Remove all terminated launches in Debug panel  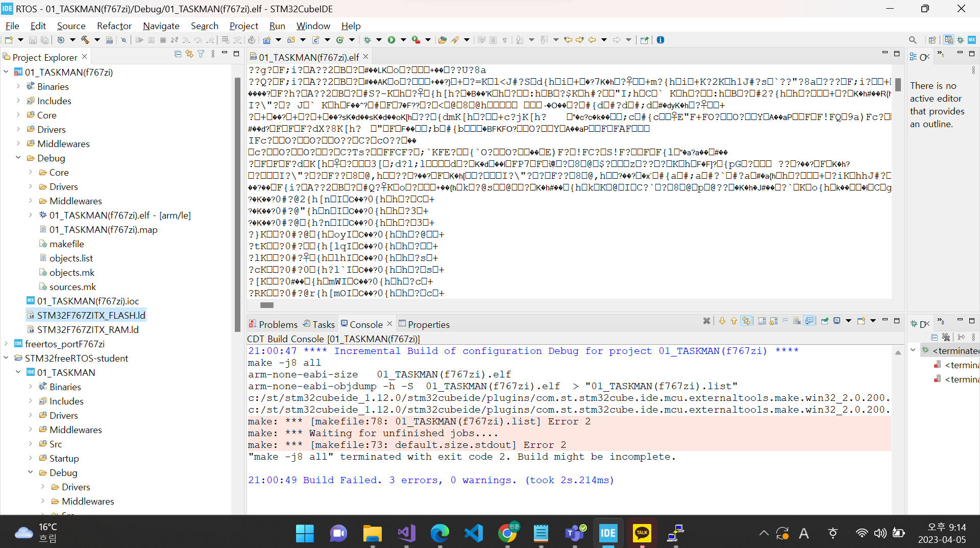tap(946, 337)
